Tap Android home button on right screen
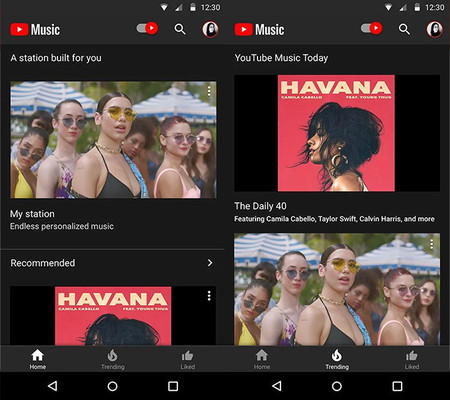The image size is (450, 400). (x=337, y=386)
